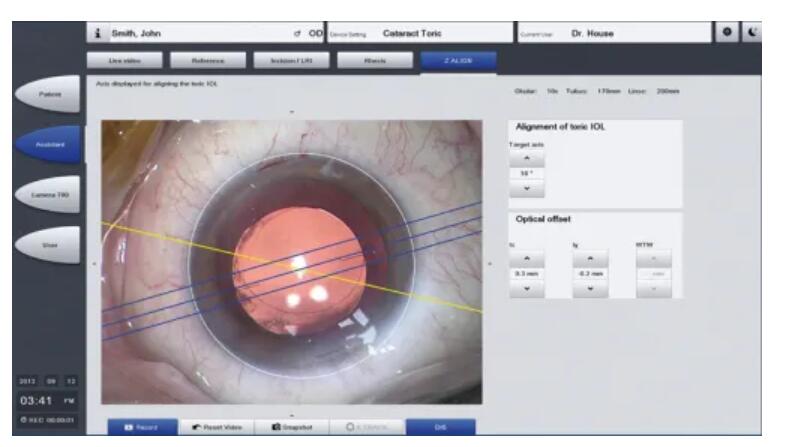Take a Snapshot of the live image
The width and height of the screenshot is (807, 447).
(291, 427)
